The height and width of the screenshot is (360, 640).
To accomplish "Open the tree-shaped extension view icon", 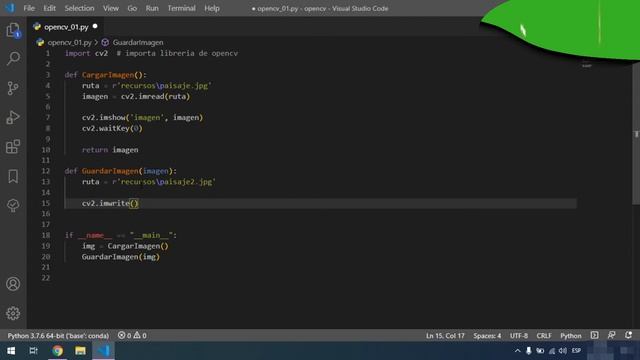I will pyautogui.click(x=13, y=205).
